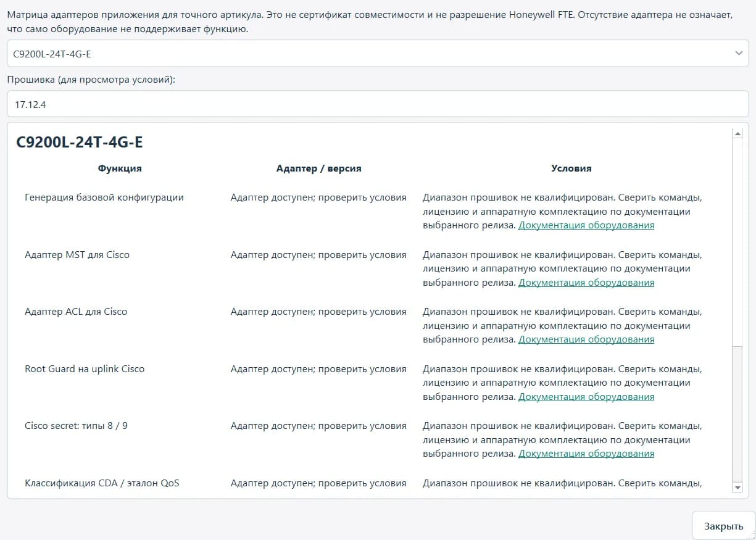Click the Функция column header
Viewport: 756px width, 540px height.
click(120, 168)
